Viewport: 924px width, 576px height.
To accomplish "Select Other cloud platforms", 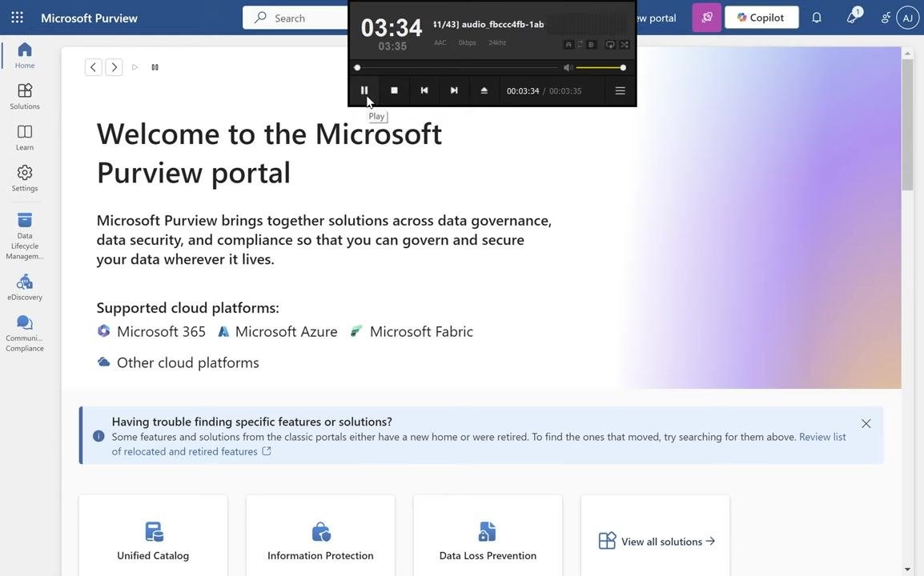I will 178,362.
